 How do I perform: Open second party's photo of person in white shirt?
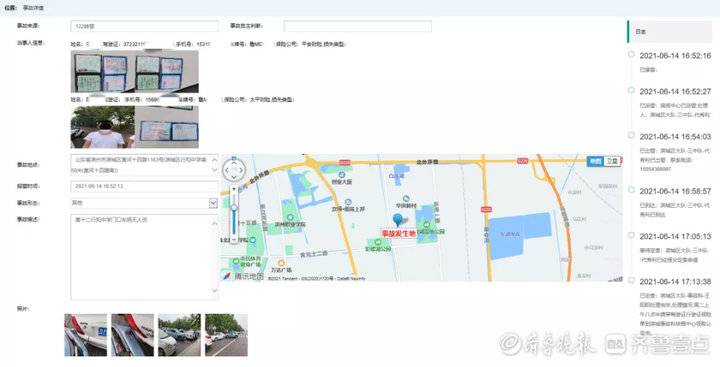point(103,127)
